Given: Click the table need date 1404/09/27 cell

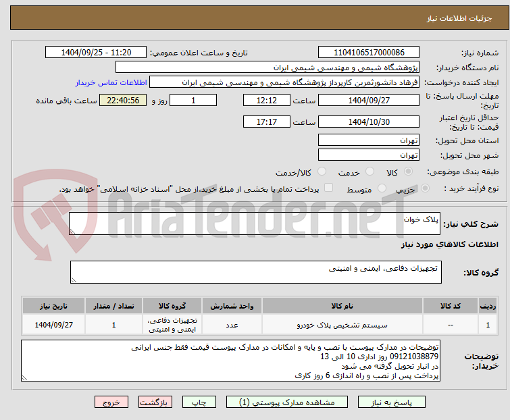Looking at the screenshot, I should pyautogui.click(x=53, y=325).
